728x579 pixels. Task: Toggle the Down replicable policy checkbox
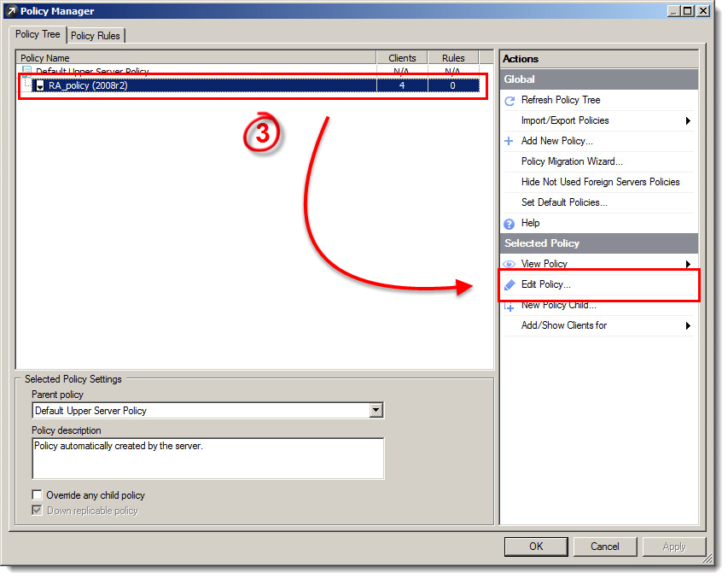[x=37, y=511]
